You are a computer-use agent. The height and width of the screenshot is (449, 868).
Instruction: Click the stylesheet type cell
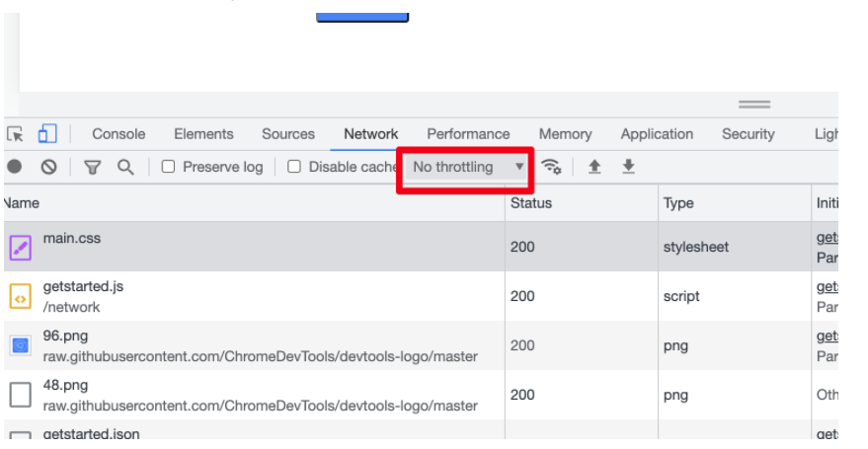(x=696, y=247)
